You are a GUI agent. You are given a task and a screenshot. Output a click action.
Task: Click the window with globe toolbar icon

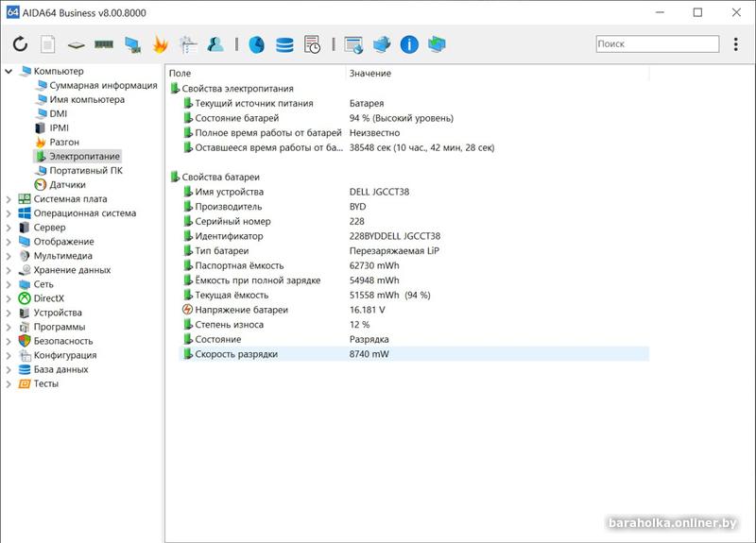353,44
